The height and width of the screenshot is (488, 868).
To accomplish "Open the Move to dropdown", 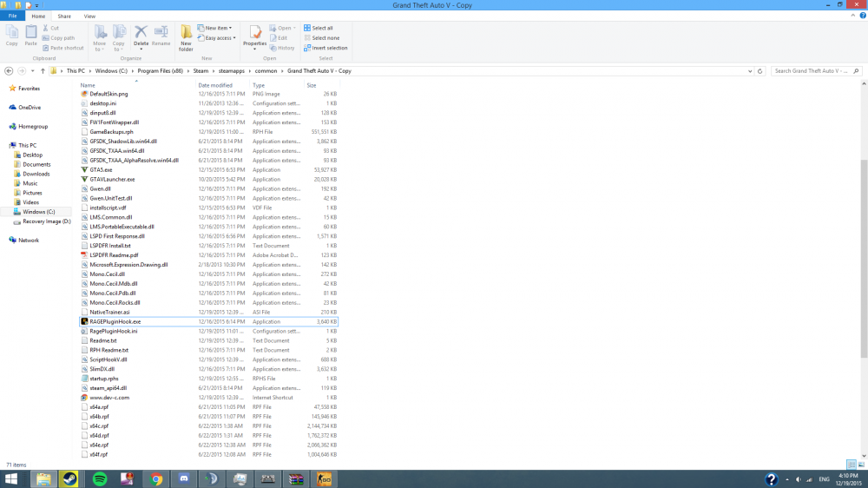I will click(x=100, y=39).
